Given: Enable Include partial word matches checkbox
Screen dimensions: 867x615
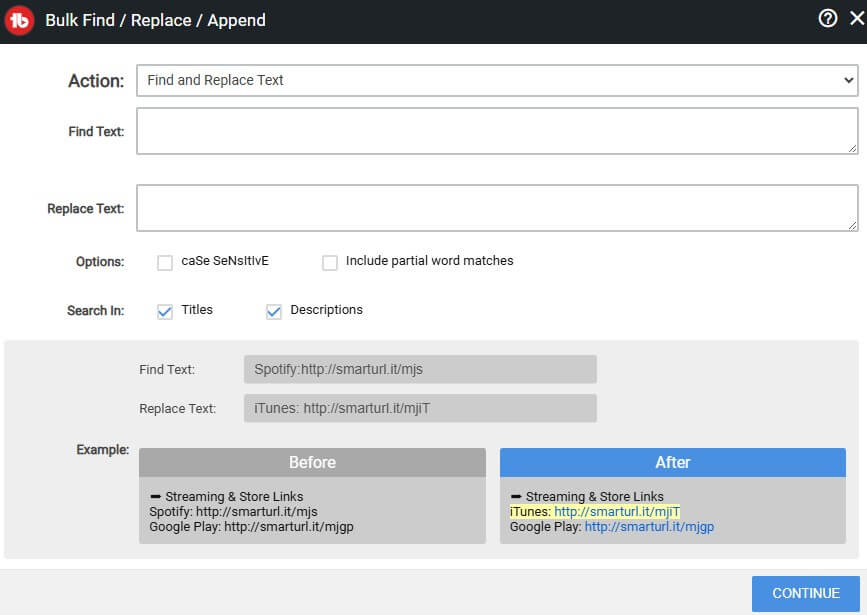Looking at the screenshot, I should tap(330, 262).
